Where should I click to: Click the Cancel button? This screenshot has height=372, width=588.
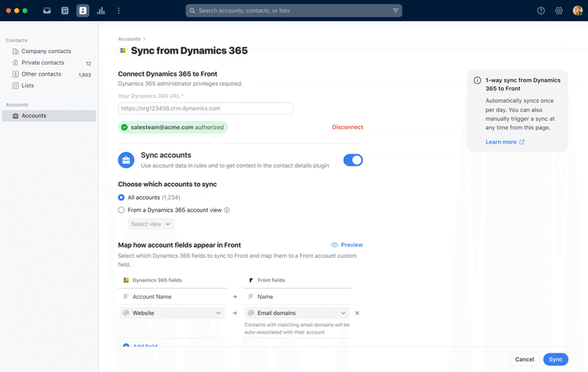(x=524, y=359)
